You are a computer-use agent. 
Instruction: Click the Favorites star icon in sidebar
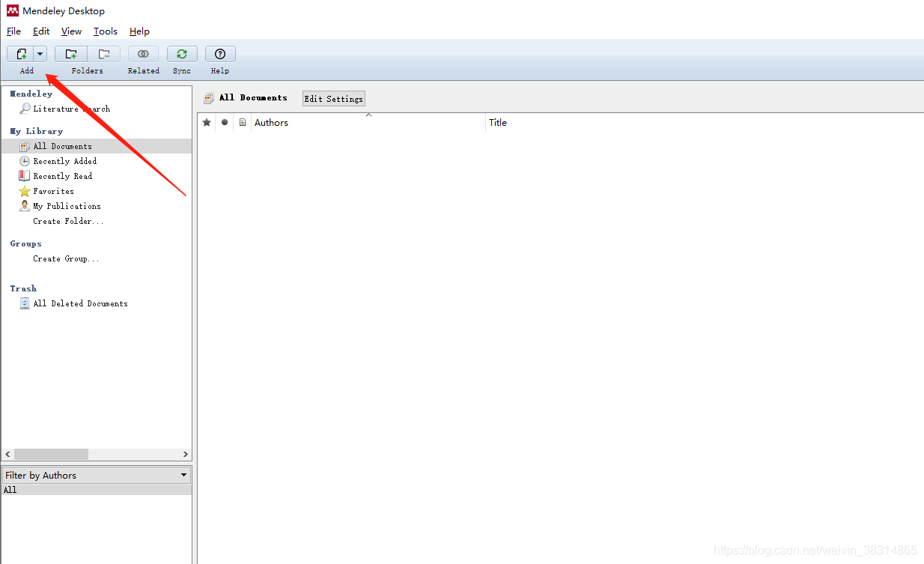25,191
